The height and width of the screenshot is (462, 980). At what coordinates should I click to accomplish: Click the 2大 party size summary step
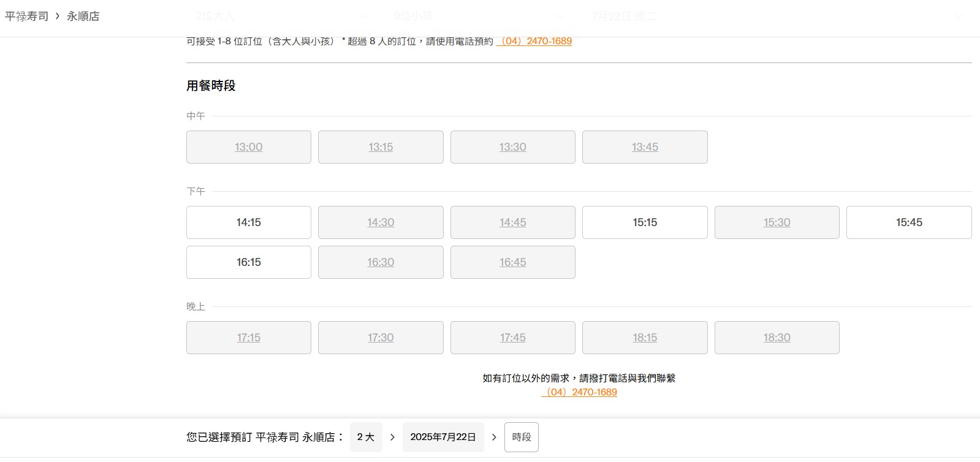366,437
